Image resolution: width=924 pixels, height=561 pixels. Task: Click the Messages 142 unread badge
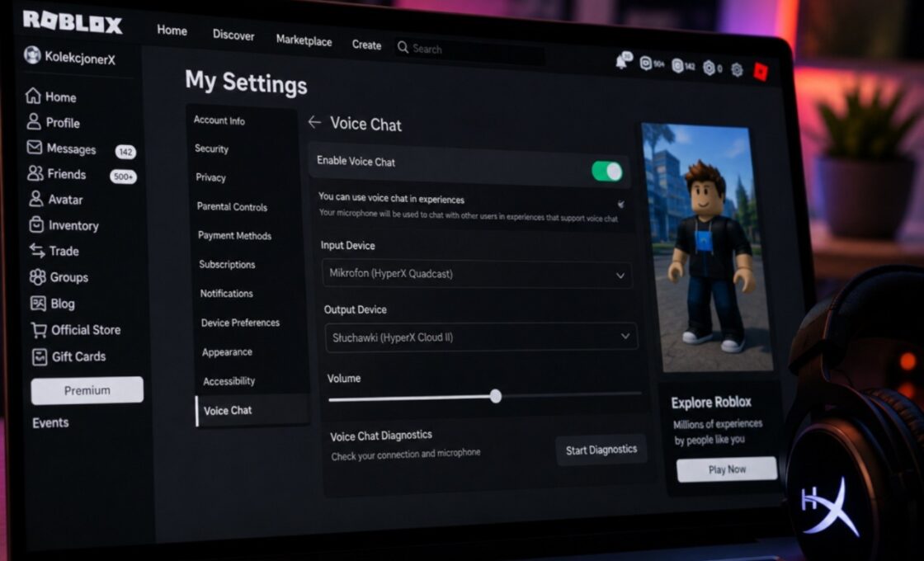(125, 152)
